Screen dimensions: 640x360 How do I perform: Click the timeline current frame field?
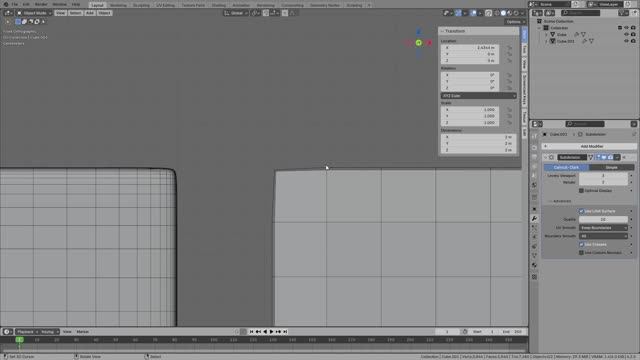pyautogui.click(x=447, y=332)
